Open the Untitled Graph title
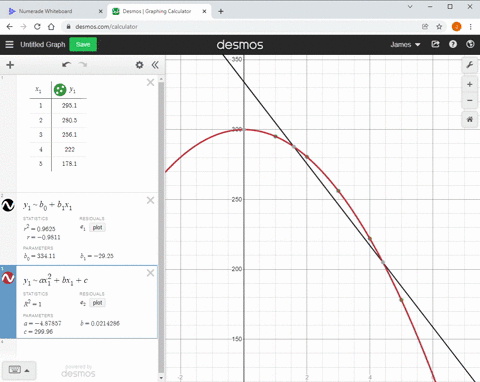This screenshot has height=382, width=480. coord(43,44)
